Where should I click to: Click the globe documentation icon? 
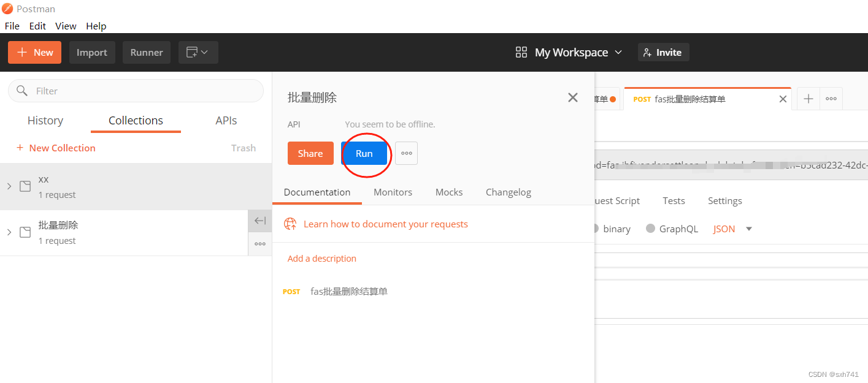(x=290, y=224)
